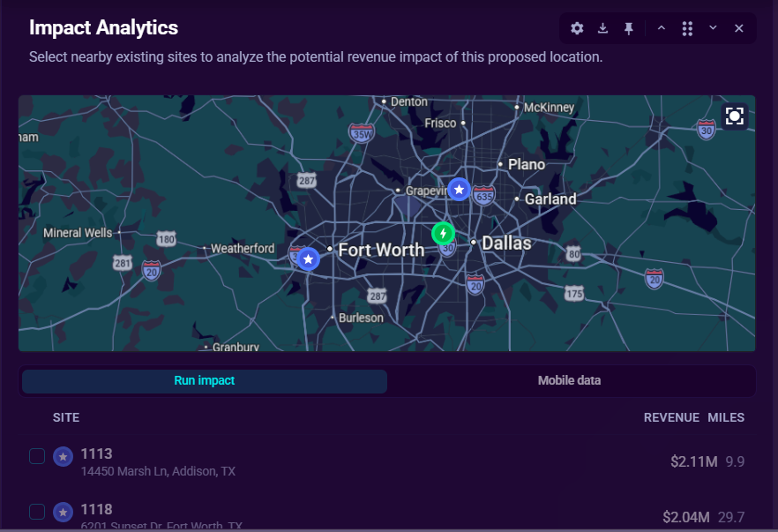Grab the drag handle dots icon
The height and width of the screenshot is (532, 778).
point(687,28)
